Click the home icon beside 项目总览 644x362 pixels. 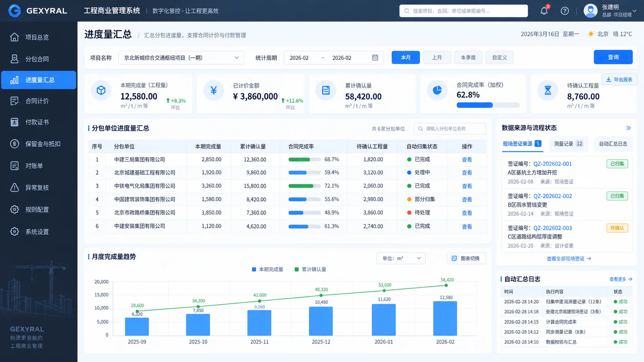point(14,37)
